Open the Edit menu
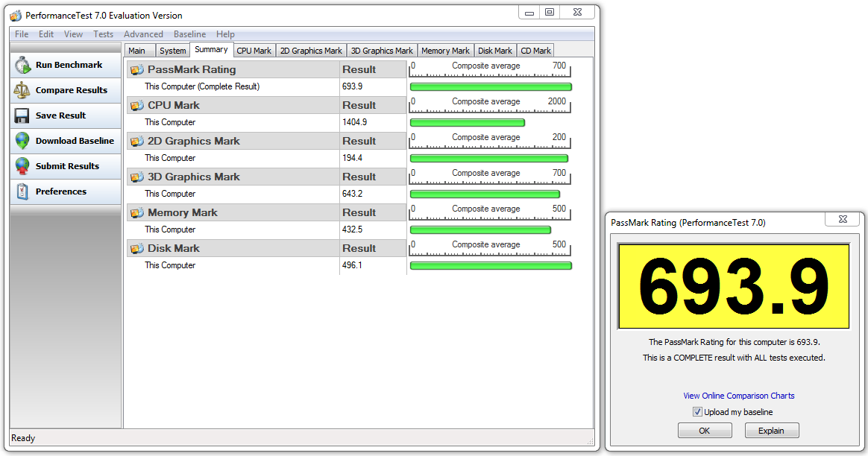 point(46,34)
